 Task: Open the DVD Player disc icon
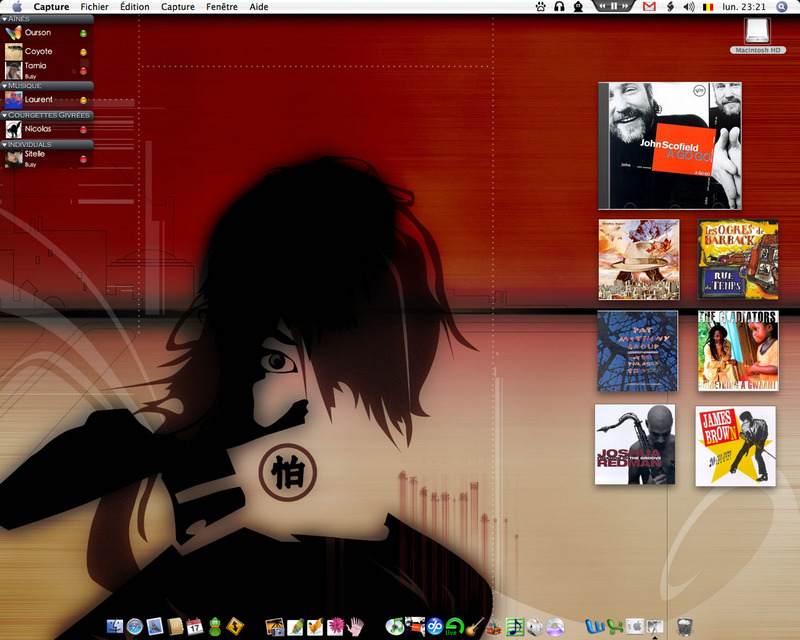pyautogui.click(x=555, y=626)
